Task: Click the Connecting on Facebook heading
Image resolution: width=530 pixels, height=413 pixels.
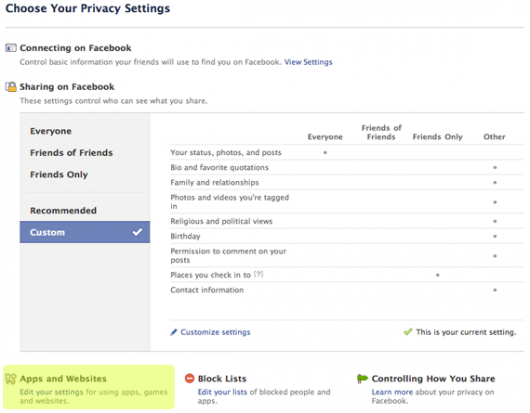Action: coord(75,48)
